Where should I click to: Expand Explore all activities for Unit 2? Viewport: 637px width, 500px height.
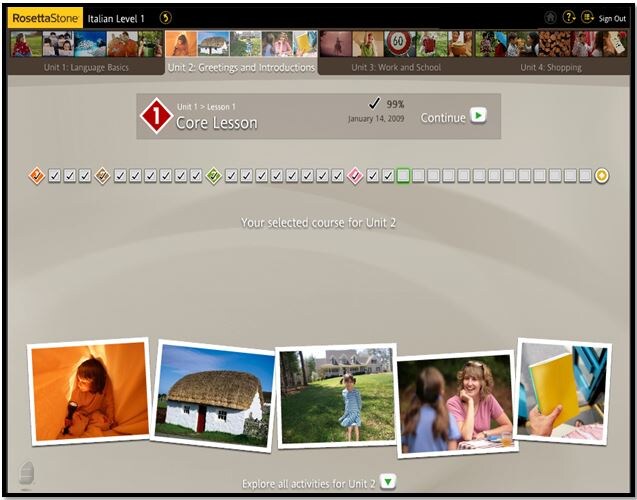[388, 483]
